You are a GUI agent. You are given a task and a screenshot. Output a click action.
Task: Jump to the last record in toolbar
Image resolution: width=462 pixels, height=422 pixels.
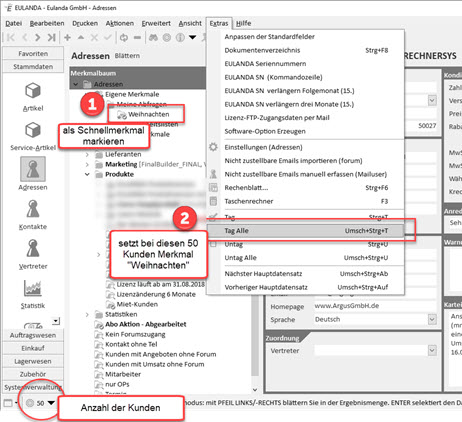(51, 37)
